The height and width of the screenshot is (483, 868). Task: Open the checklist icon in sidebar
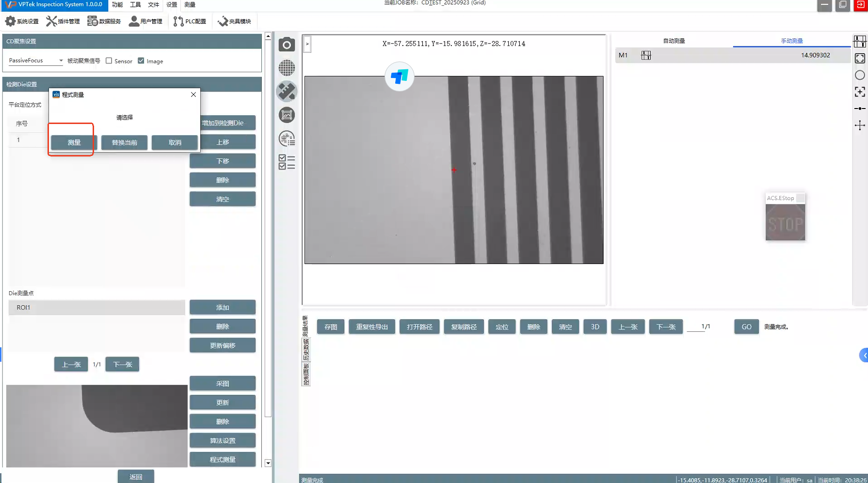(x=287, y=162)
